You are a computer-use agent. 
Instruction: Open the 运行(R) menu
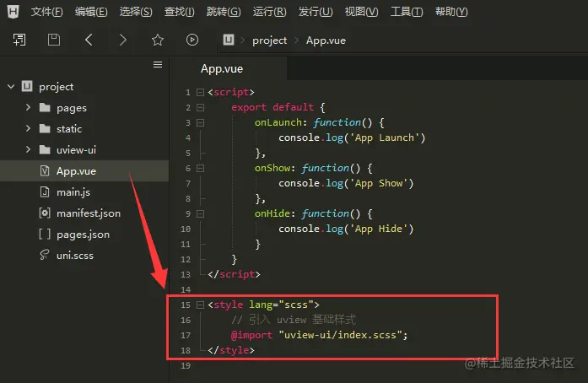point(269,12)
